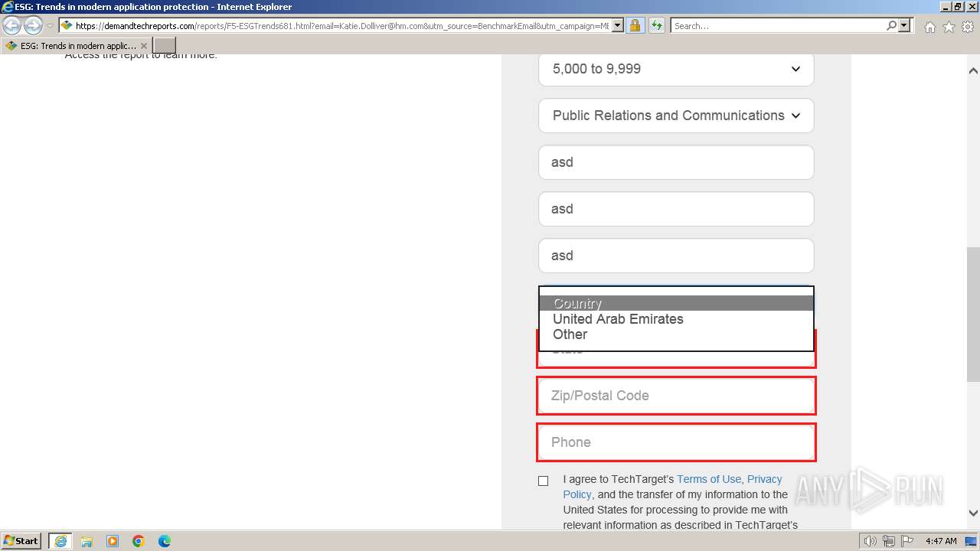This screenshot has height=551, width=980.
Task: Open a new blank tab
Action: pyautogui.click(x=165, y=46)
